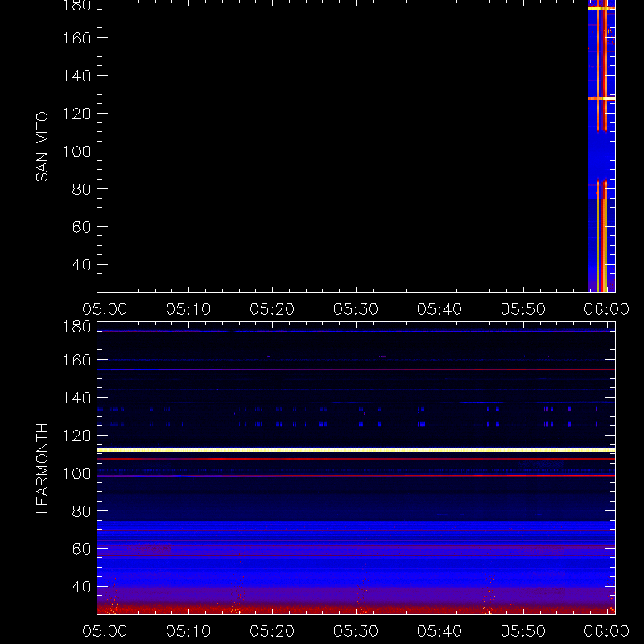Click 05:00 time label under LEARMONTH plot

pyautogui.click(x=105, y=631)
